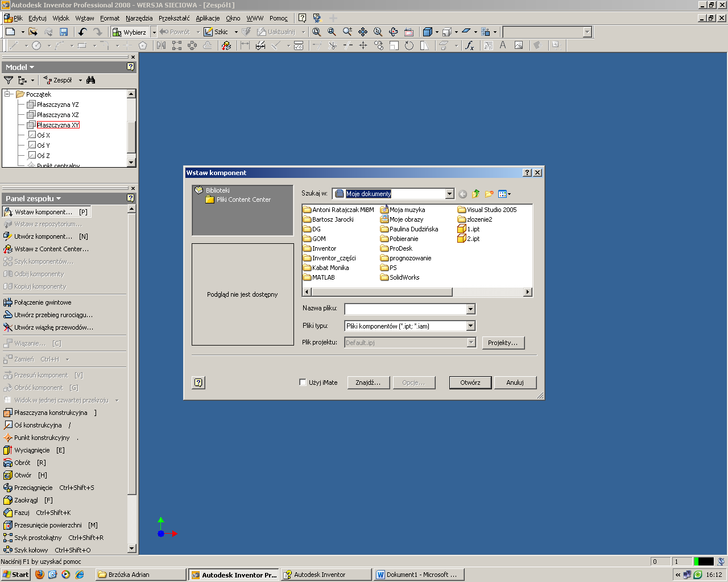This screenshot has width=728, height=582.
Task: Click the Pan view arrows icon
Action: (363, 32)
